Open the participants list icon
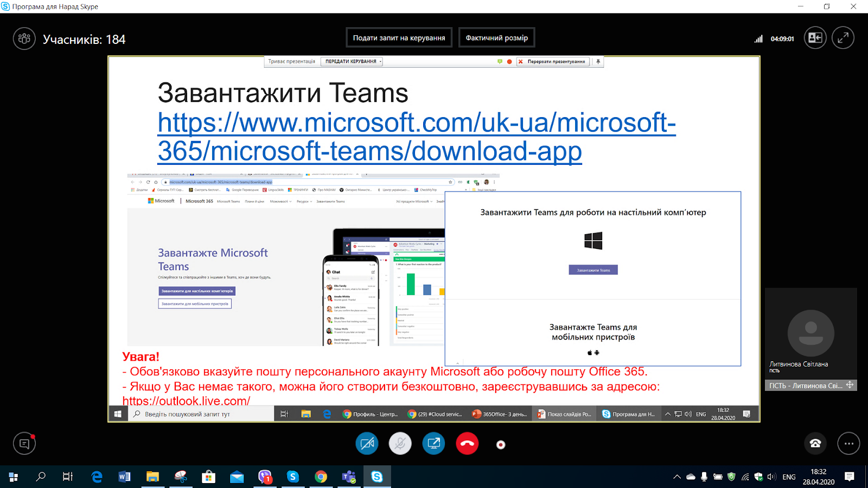The image size is (868, 488). tap(24, 39)
